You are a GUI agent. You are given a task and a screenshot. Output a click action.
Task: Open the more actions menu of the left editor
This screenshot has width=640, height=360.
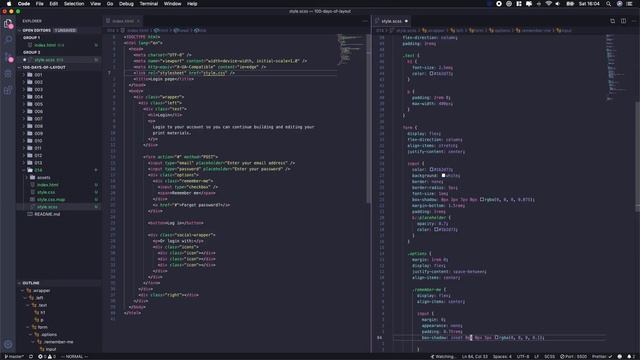(x=365, y=21)
